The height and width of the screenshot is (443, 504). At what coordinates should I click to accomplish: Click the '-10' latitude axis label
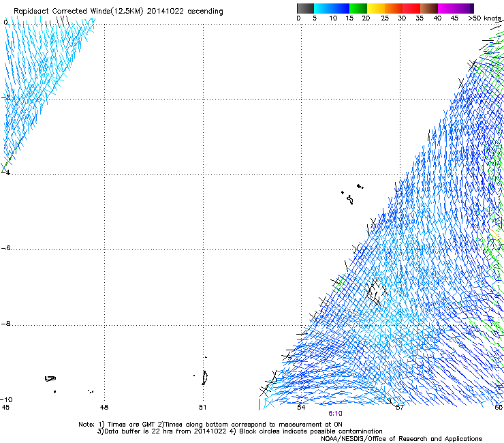pos(6,399)
